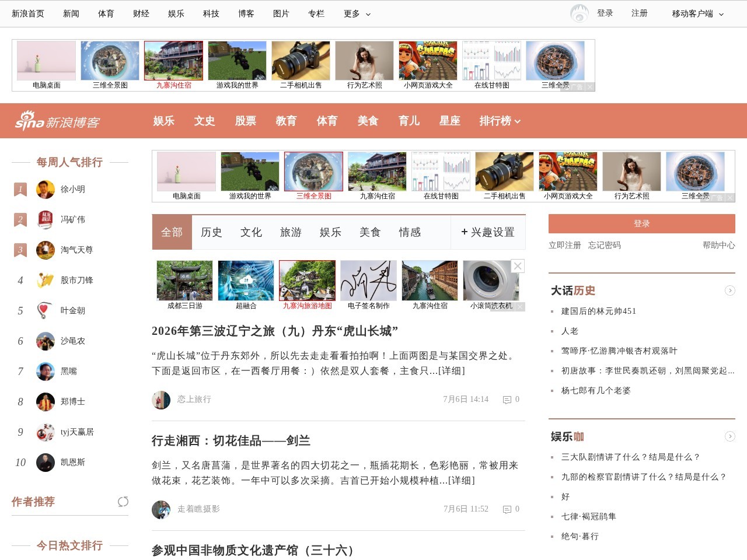This screenshot has height=560, width=747.
Task: Open 股票 in the orange navigation bar
Action: (x=246, y=121)
